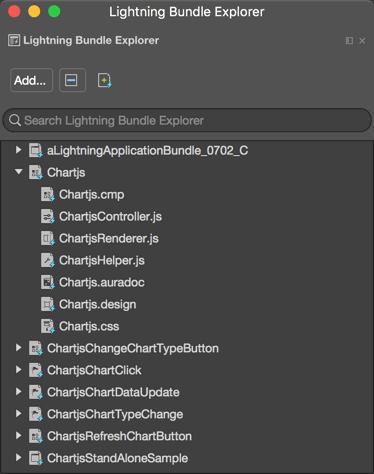Click the new Lightning bundle plus icon
Viewport: 374px width, 474px height.
(x=105, y=80)
